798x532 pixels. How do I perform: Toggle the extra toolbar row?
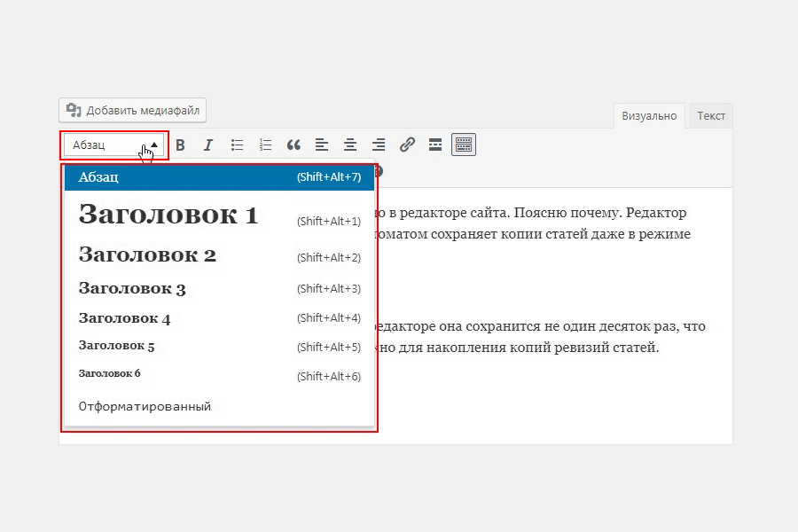coord(464,145)
